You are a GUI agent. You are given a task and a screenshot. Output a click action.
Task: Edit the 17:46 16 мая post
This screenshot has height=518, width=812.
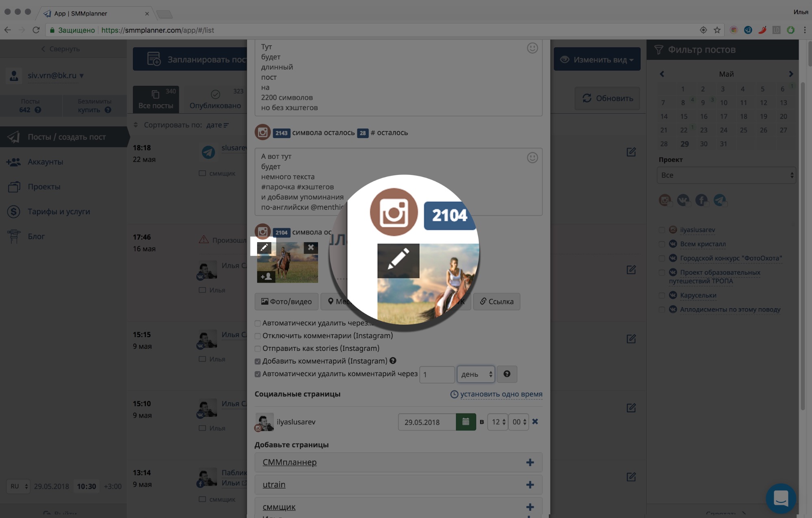point(631,270)
